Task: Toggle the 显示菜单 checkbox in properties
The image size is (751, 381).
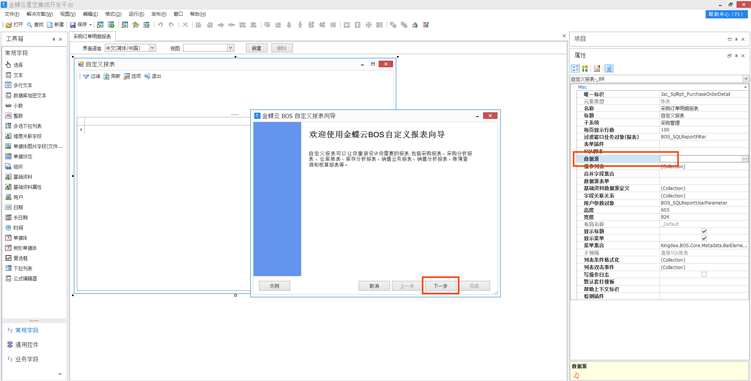Action: 704,238
